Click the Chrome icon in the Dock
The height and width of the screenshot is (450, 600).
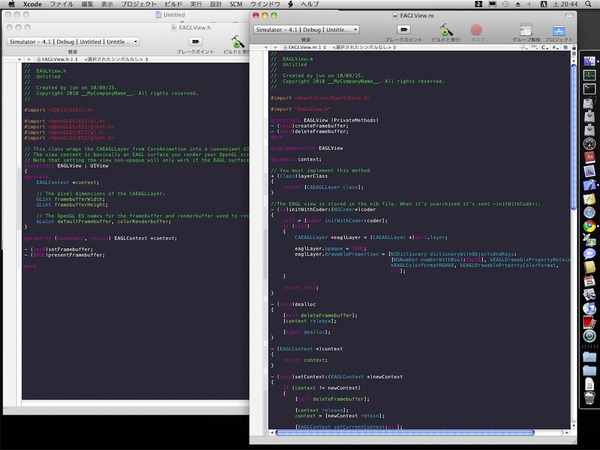tap(590, 226)
